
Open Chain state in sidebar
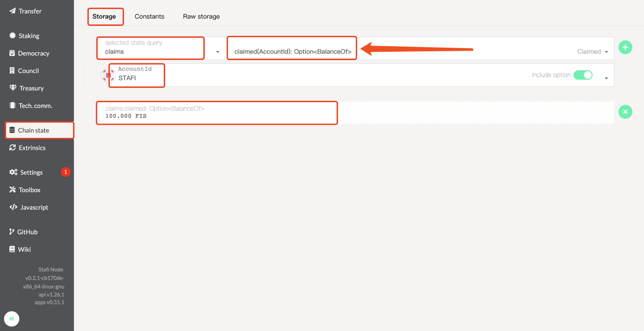click(x=39, y=130)
